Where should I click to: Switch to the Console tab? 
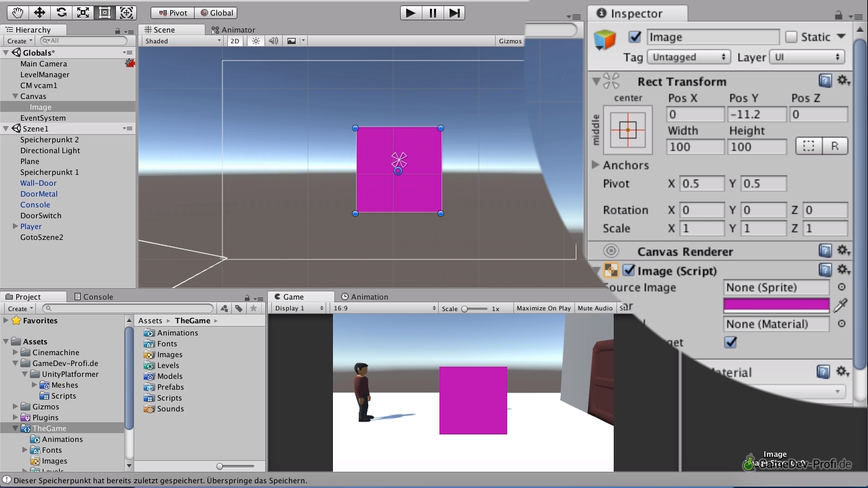click(93, 297)
